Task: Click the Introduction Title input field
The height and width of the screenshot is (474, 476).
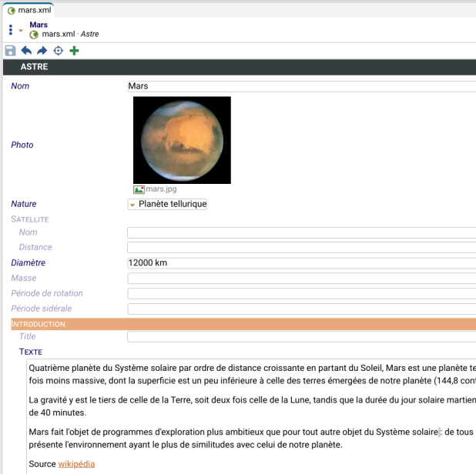Action: (x=300, y=336)
